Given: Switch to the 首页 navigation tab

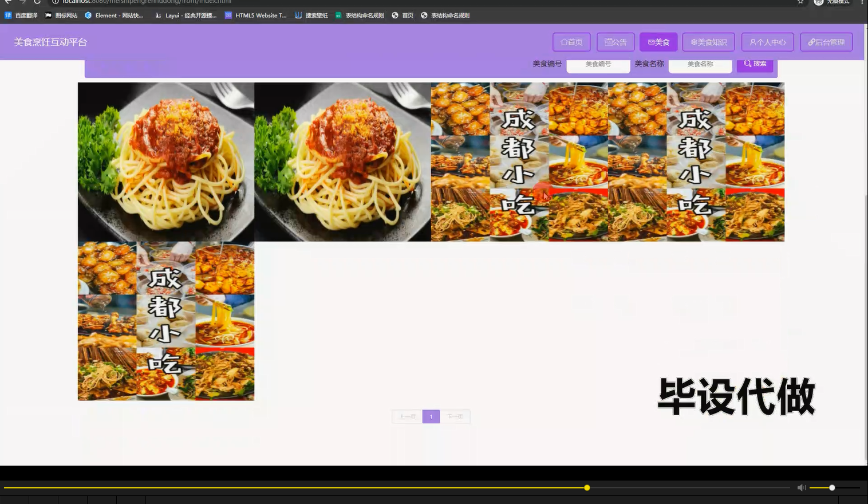Looking at the screenshot, I should pyautogui.click(x=571, y=42).
